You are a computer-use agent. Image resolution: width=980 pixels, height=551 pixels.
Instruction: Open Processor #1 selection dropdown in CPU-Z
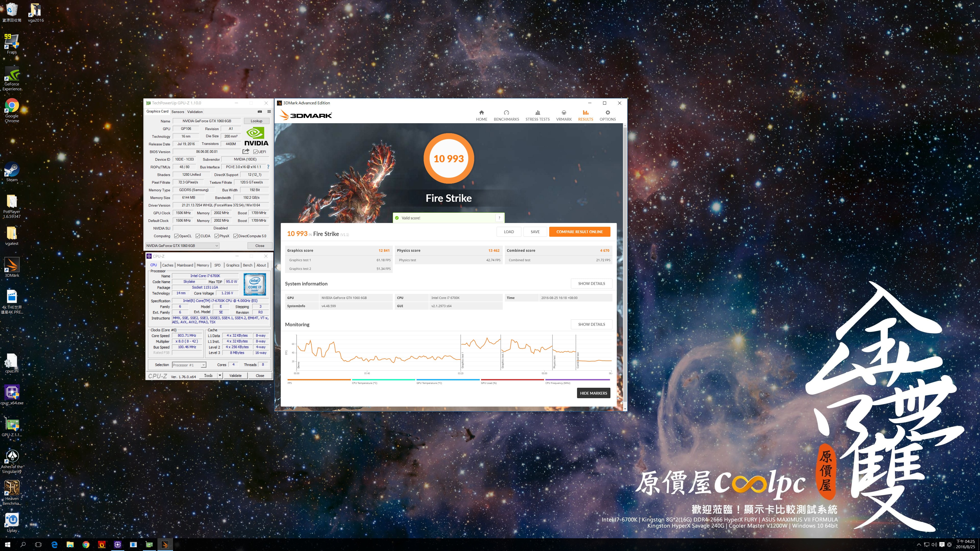pyautogui.click(x=189, y=365)
